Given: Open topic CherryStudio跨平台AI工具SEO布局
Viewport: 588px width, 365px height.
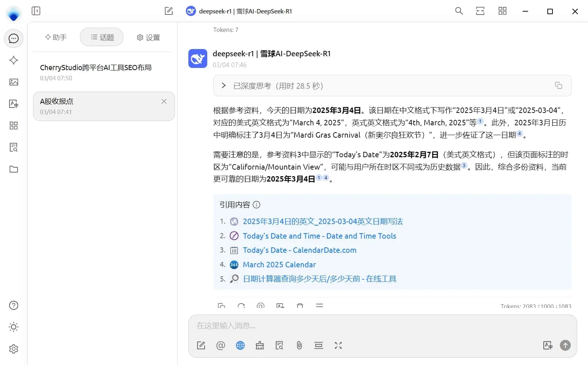Looking at the screenshot, I should click(x=104, y=72).
